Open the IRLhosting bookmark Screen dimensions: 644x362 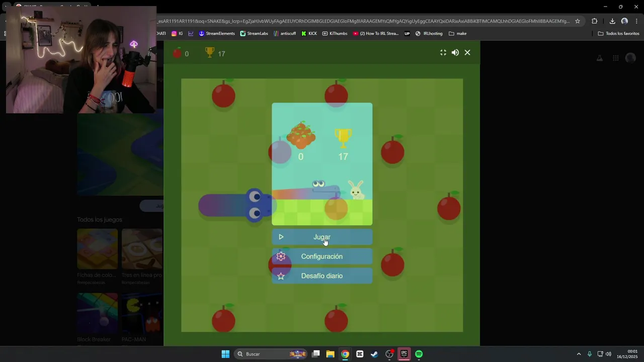coord(429,34)
